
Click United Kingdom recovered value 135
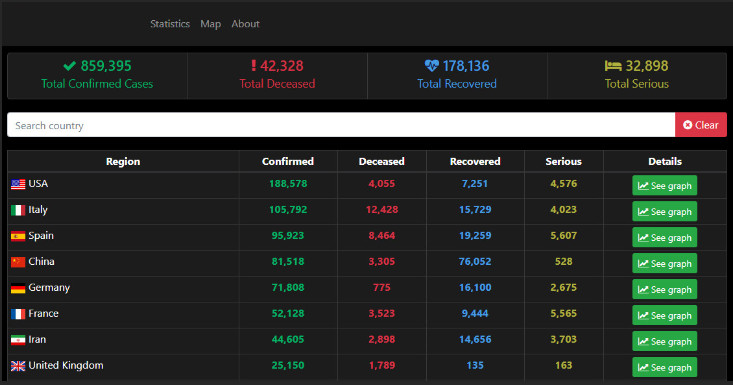[x=475, y=366]
